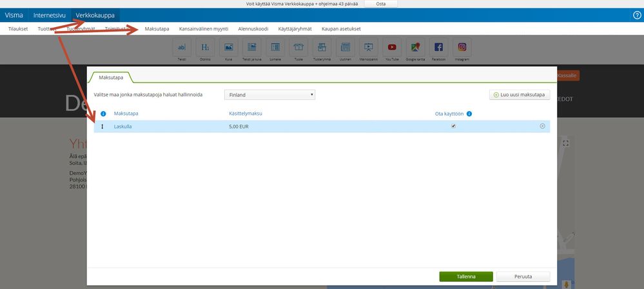Click the Tuote product widget icon

pos(298,47)
